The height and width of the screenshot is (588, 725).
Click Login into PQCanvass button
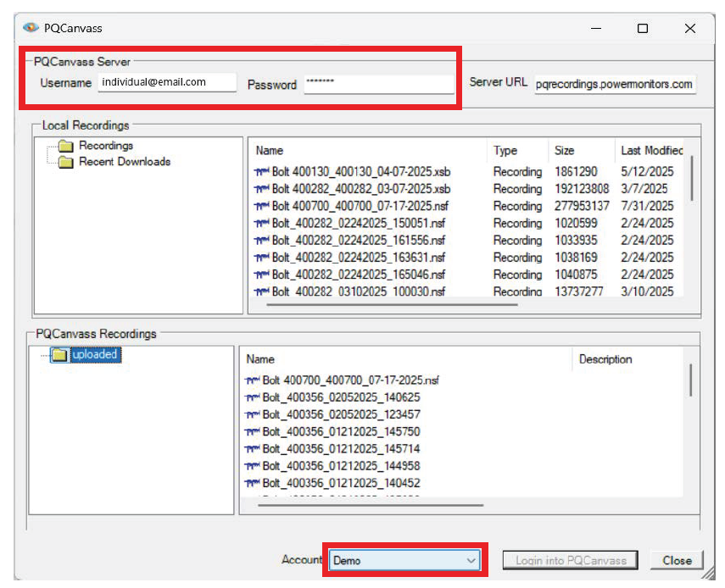[570, 560]
